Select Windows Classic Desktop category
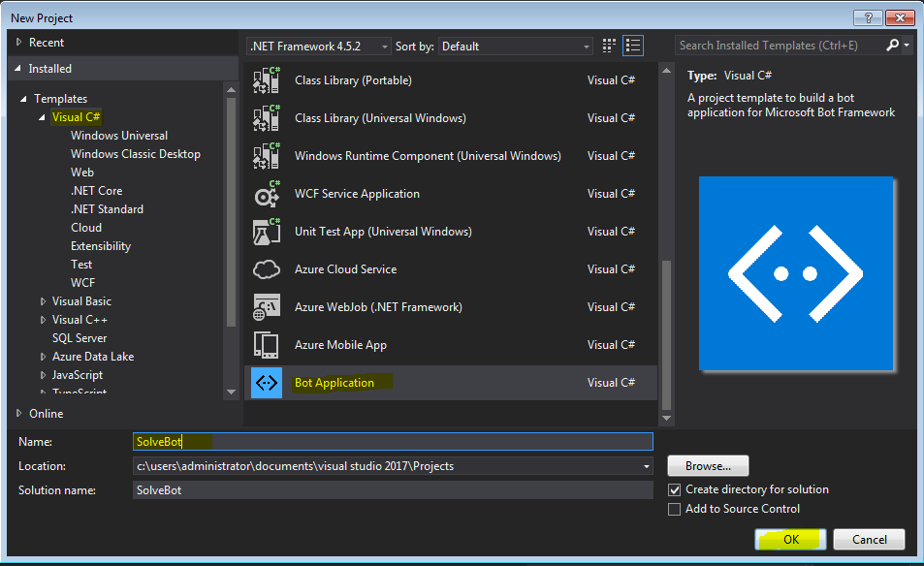Image resolution: width=924 pixels, height=566 pixels. [x=136, y=154]
